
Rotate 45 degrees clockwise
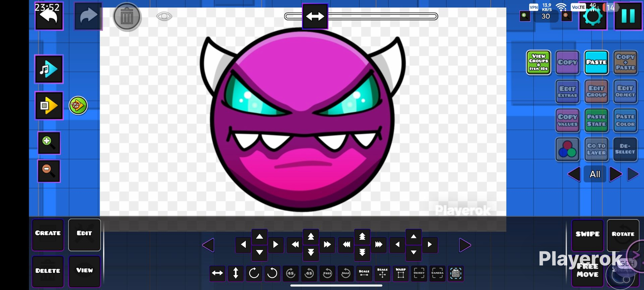290,273
